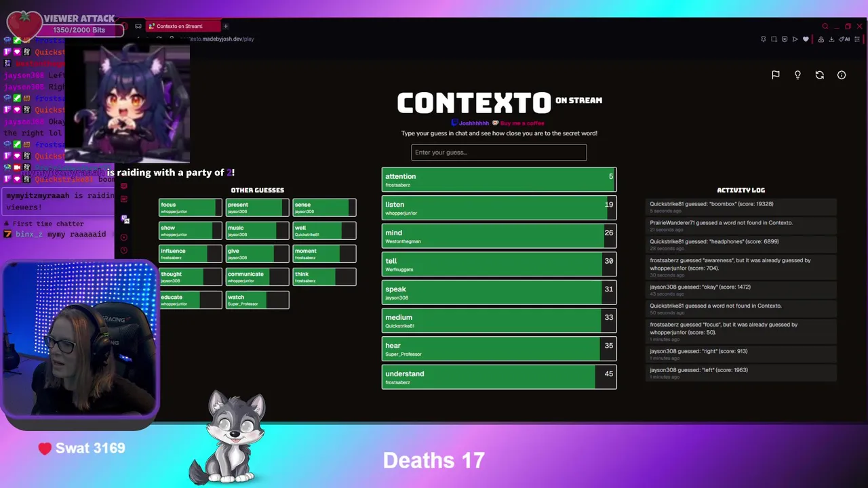Viewport: 868px width, 488px height.
Task: Click the music tile in Other Guesses
Action: pyautogui.click(x=257, y=230)
